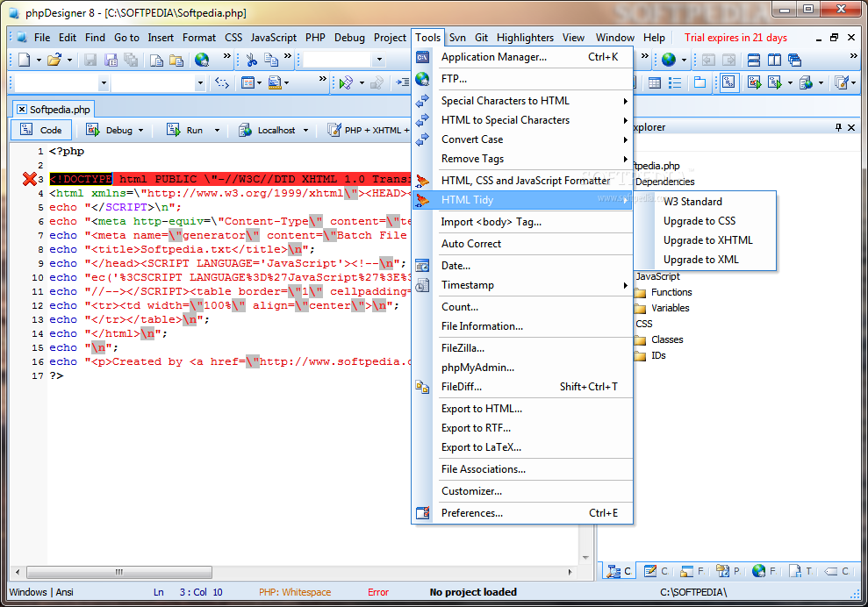Click the localhost server icon in right toolbar
This screenshot has width=868, height=607.
tap(806, 83)
